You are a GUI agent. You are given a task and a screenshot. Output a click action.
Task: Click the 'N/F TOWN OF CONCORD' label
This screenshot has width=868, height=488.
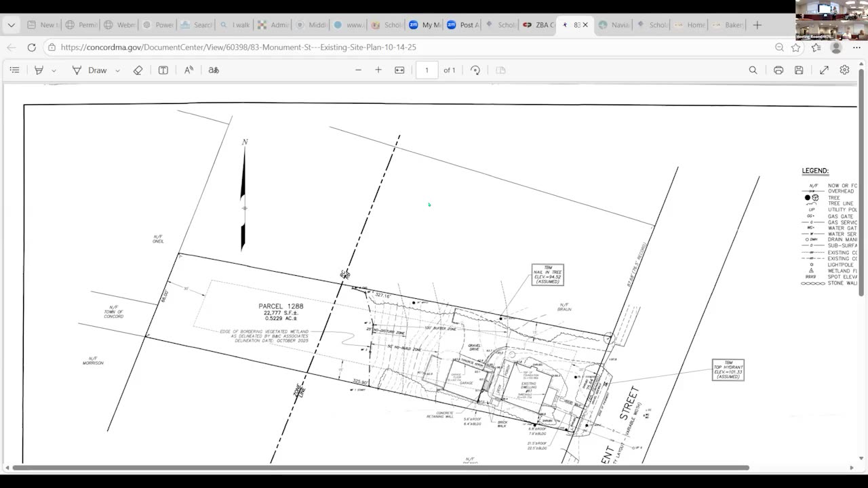[113, 312]
